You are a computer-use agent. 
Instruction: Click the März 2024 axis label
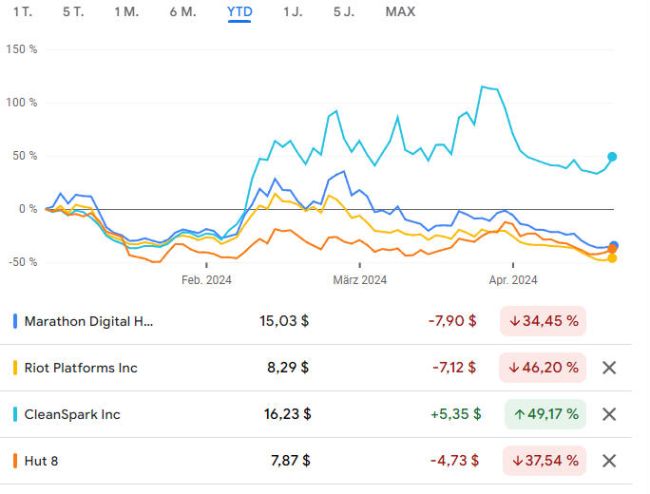360,280
